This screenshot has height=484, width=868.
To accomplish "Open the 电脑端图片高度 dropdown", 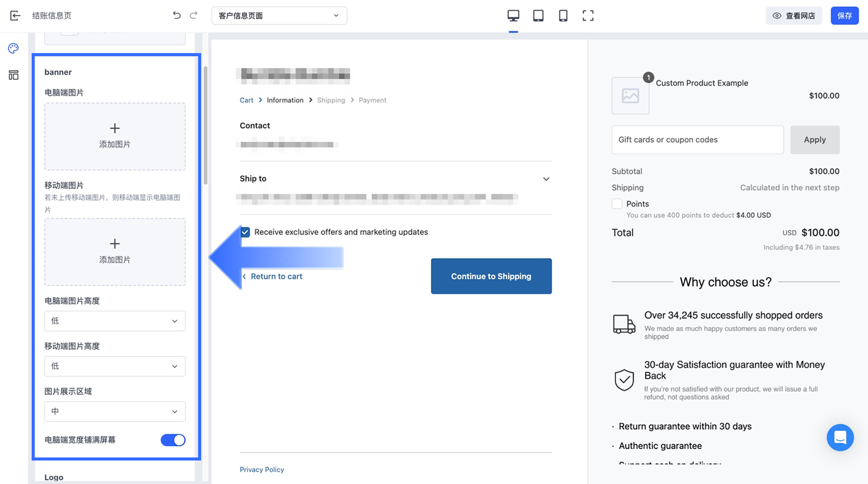I will [x=115, y=321].
